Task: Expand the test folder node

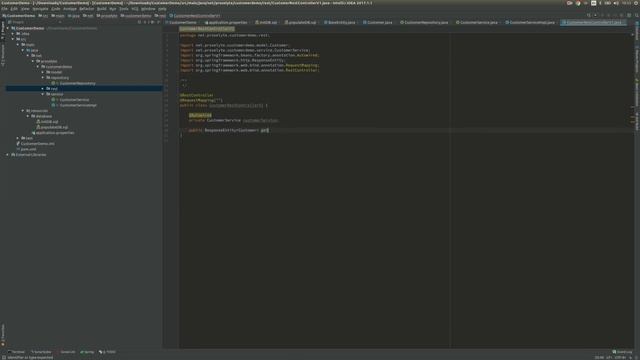Action: click(x=18, y=138)
